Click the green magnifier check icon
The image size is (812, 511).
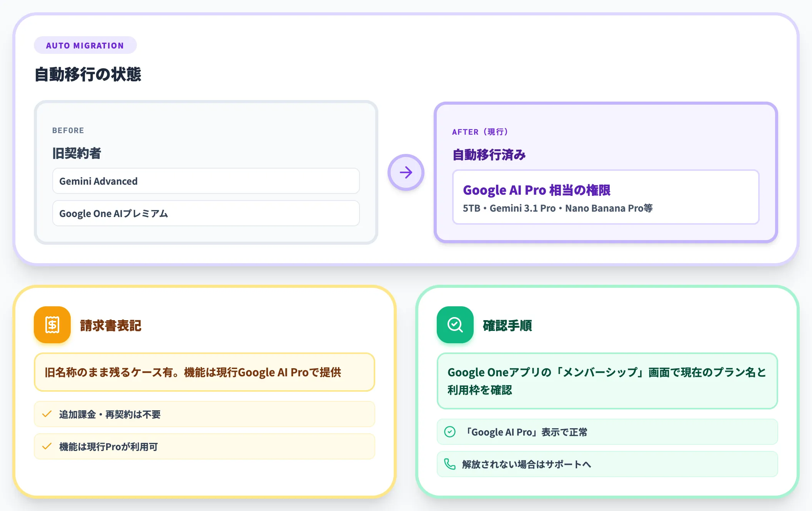coord(455,325)
